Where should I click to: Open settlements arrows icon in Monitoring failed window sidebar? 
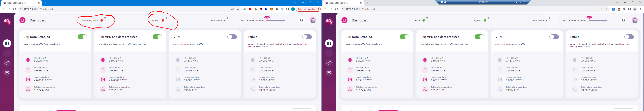coord(7,63)
